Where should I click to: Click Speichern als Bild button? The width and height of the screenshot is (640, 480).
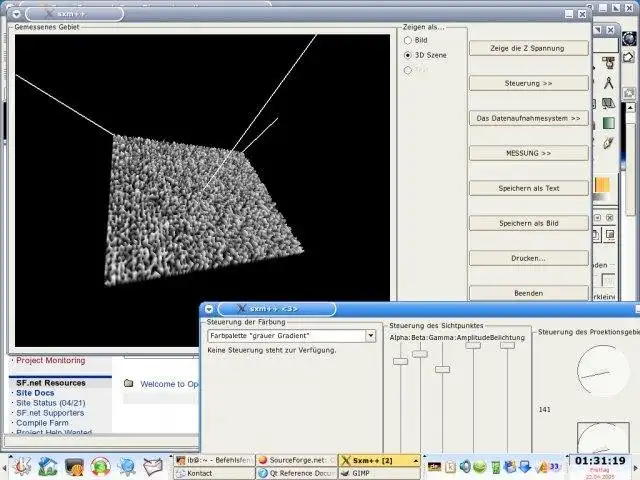tap(529, 223)
